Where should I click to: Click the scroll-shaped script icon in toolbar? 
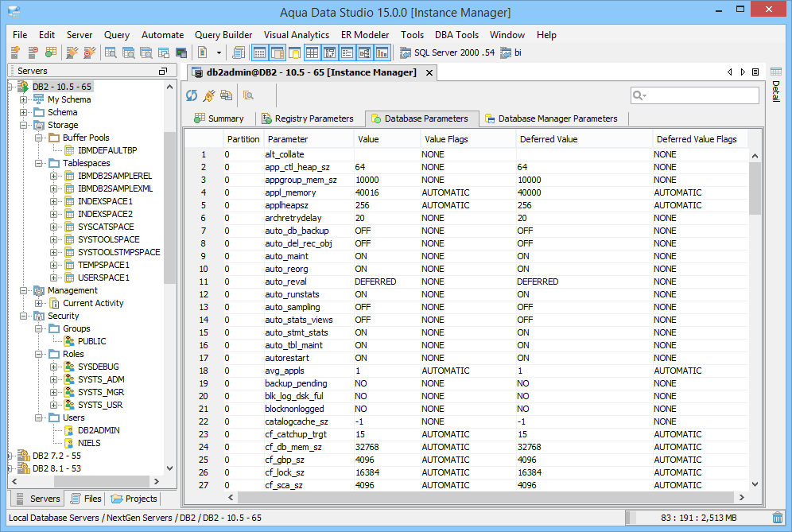(239, 52)
